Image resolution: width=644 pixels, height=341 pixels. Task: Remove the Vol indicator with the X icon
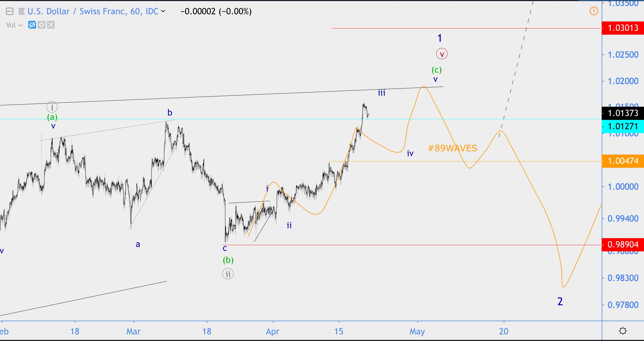[x=51, y=25]
